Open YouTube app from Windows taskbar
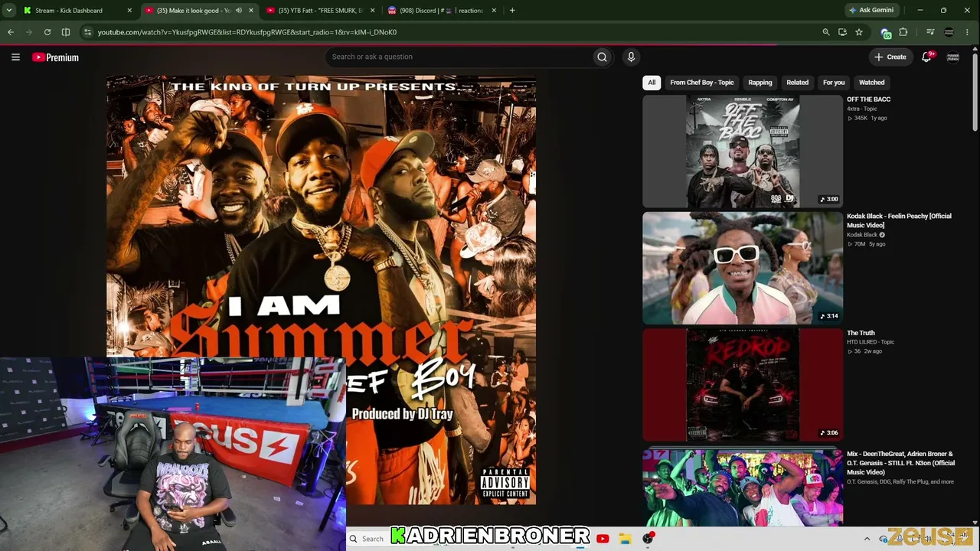 click(603, 539)
